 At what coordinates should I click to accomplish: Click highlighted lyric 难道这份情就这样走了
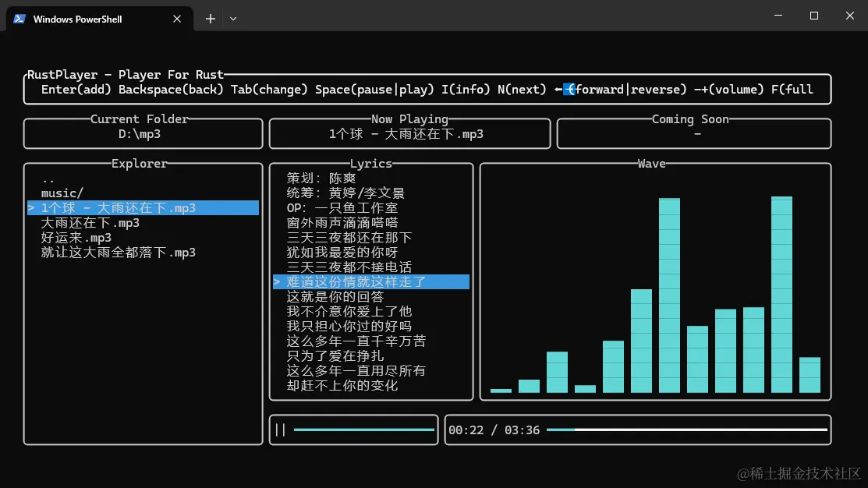pyautogui.click(x=371, y=281)
